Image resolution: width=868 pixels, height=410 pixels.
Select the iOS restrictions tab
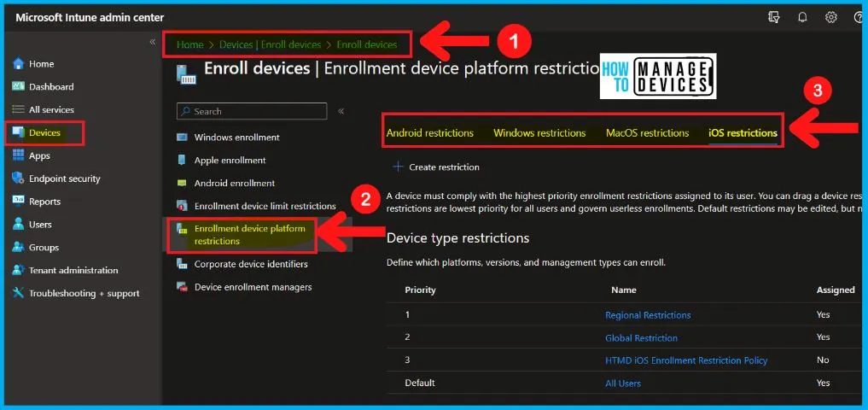743,133
